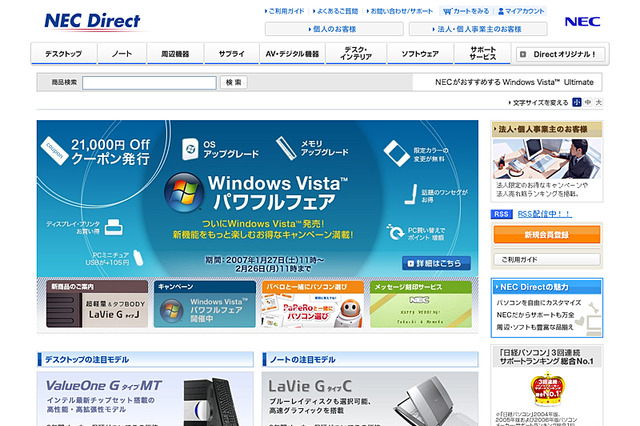This screenshot has width=640, height=426.
Task: Set text size to large (大)
Action: pyautogui.click(x=598, y=102)
